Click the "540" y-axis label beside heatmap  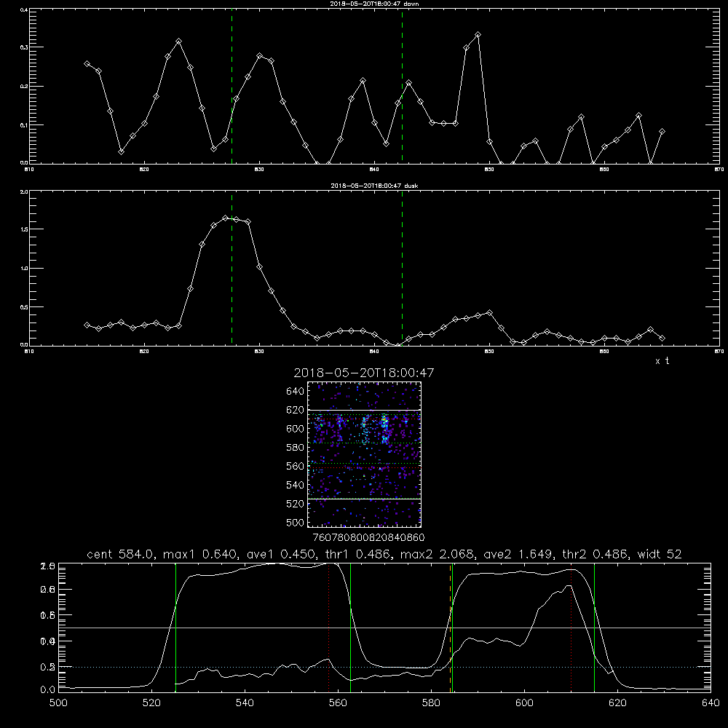[296, 485]
